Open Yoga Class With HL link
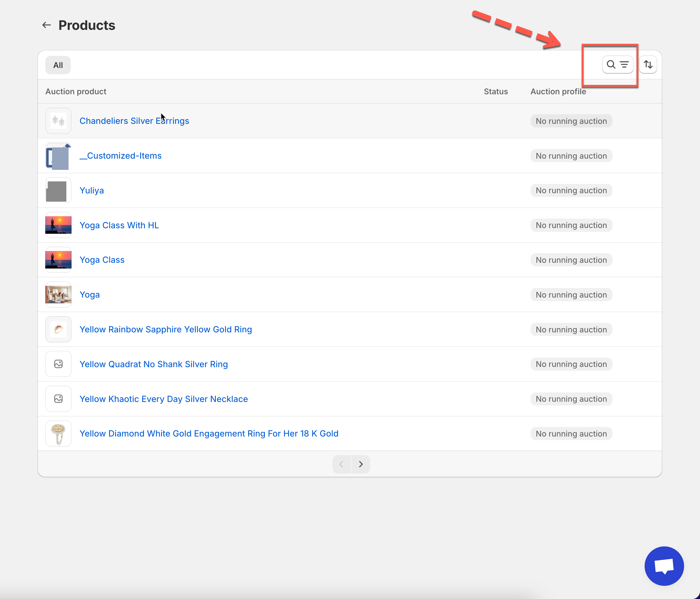700x599 pixels. (119, 225)
